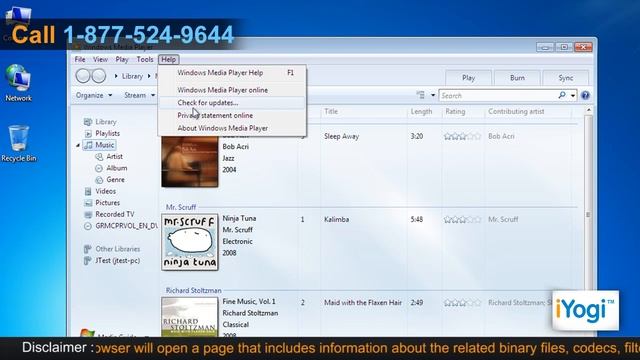
Task: Click the view options icon
Action: pos(420,95)
